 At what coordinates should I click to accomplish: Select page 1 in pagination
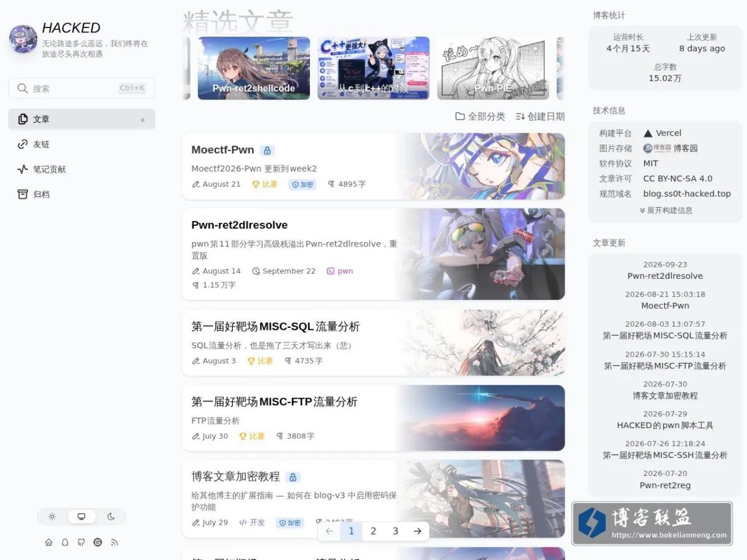point(351,531)
